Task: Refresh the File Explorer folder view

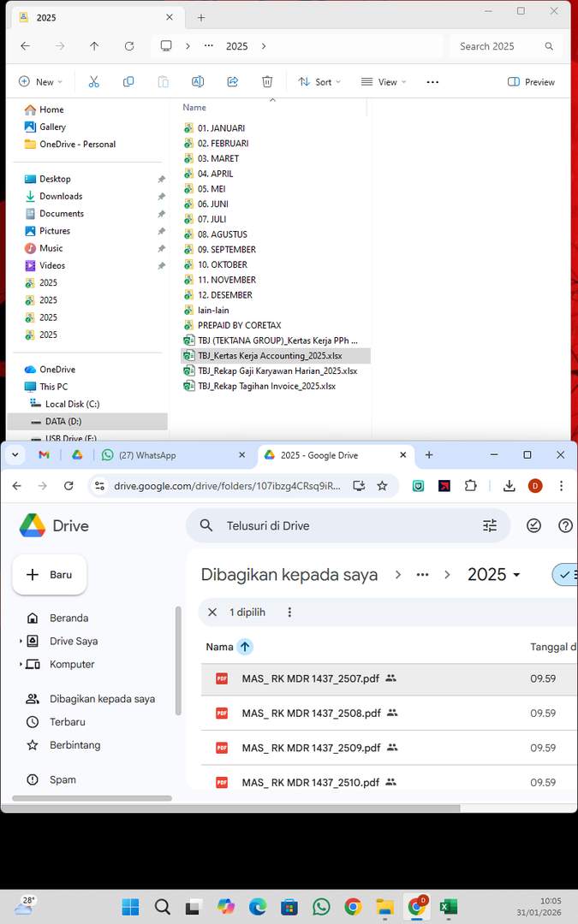Action: click(x=129, y=46)
